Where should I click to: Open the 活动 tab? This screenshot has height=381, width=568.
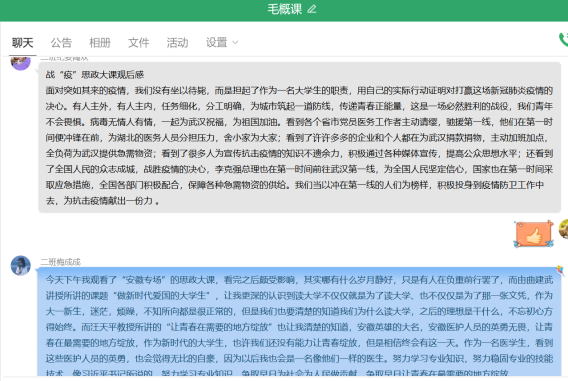[178, 43]
